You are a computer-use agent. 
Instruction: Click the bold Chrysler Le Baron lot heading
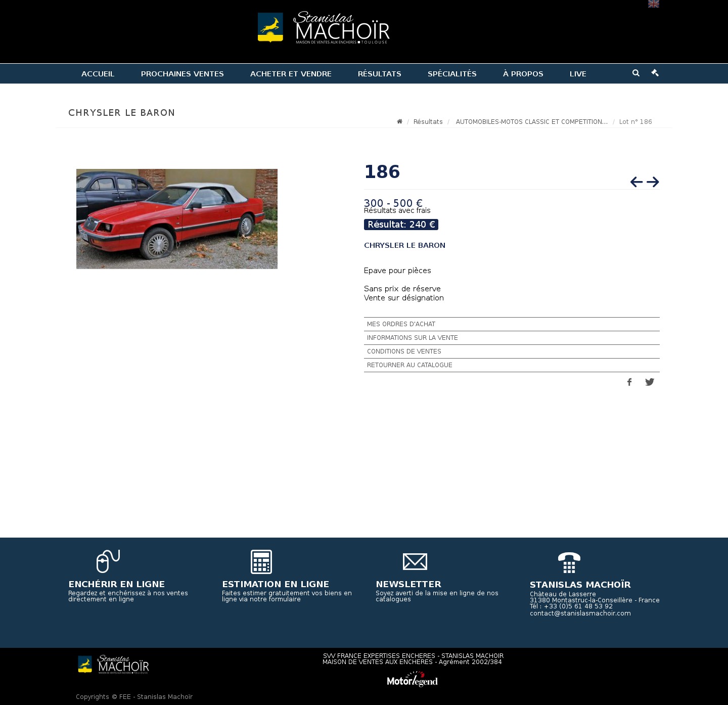pyautogui.click(x=404, y=245)
